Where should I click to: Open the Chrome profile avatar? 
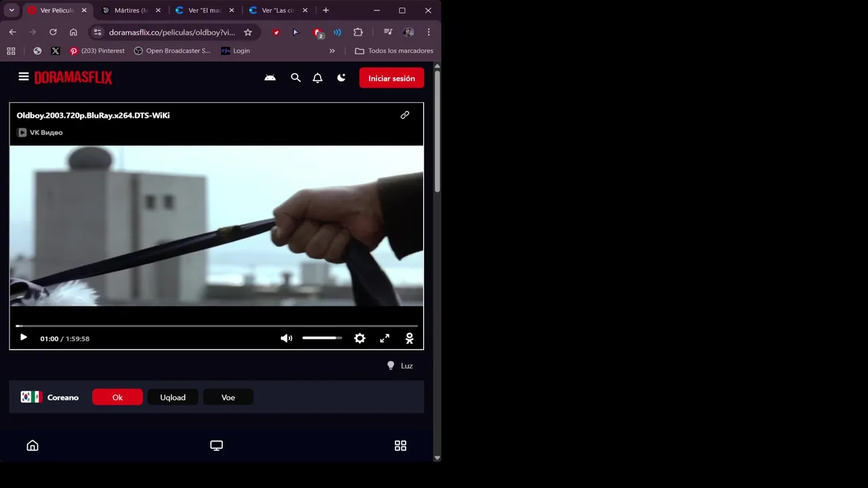[x=408, y=32]
